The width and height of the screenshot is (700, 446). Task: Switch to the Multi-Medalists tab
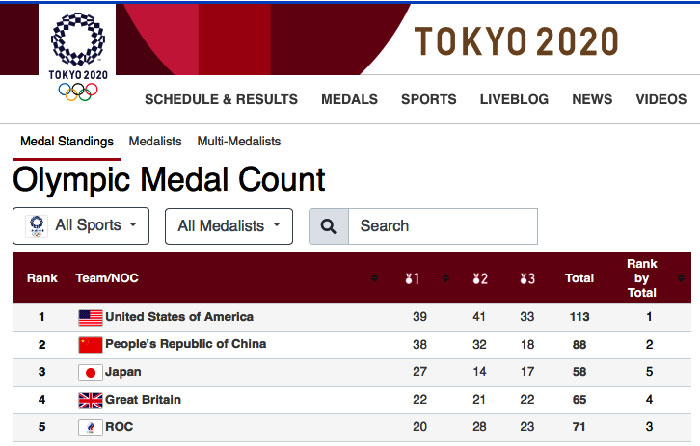coord(239,141)
